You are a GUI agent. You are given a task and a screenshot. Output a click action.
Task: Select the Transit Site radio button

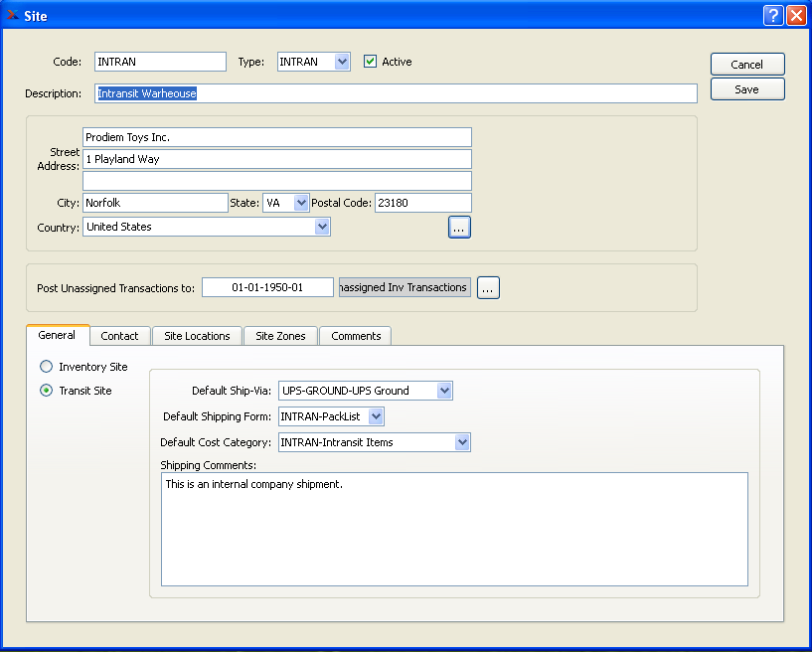46,391
